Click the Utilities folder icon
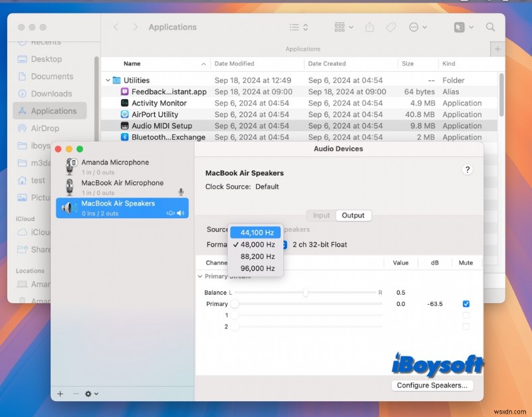Image resolution: width=532 pixels, height=417 pixels. coord(117,80)
